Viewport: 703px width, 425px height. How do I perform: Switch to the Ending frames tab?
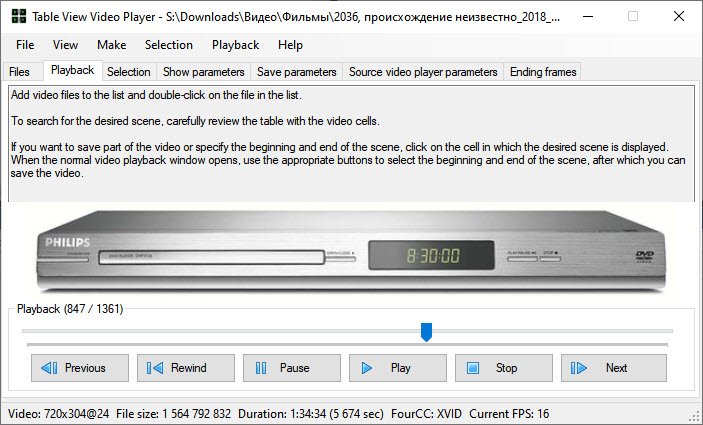543,72
